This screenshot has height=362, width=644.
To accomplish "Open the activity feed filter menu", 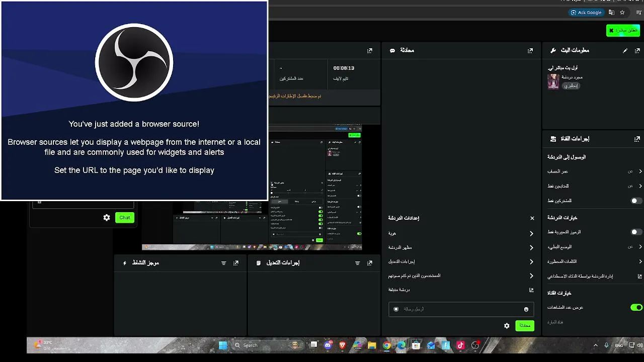I will point(224,263).
